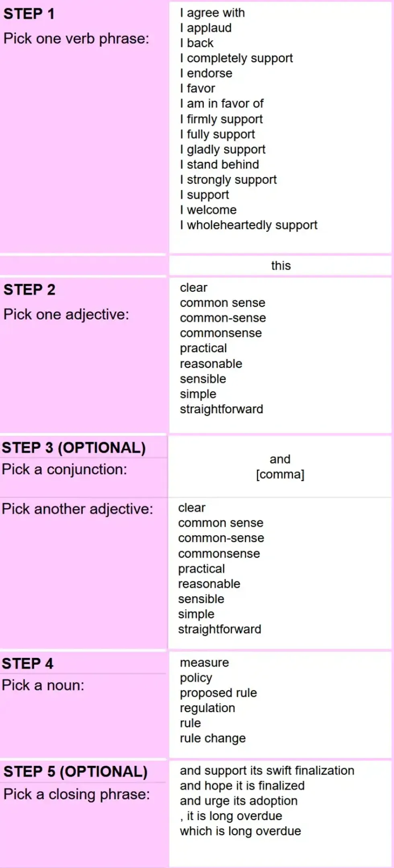Select the 'I agree with' verb phrase

(212, 13)
